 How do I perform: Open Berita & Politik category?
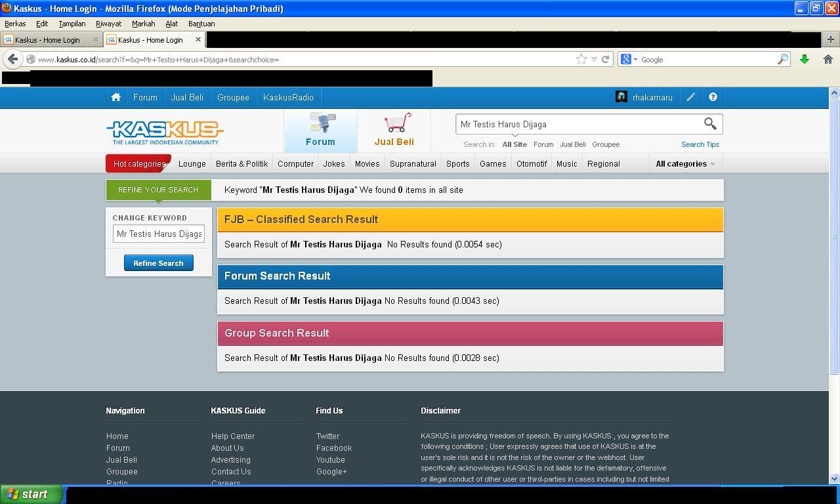tap(242, 163)
